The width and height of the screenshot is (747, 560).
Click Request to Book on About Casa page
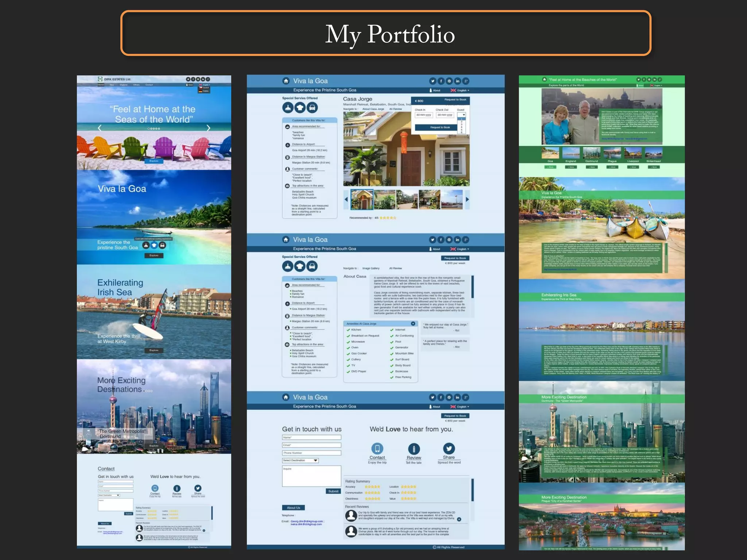[455, 258]
